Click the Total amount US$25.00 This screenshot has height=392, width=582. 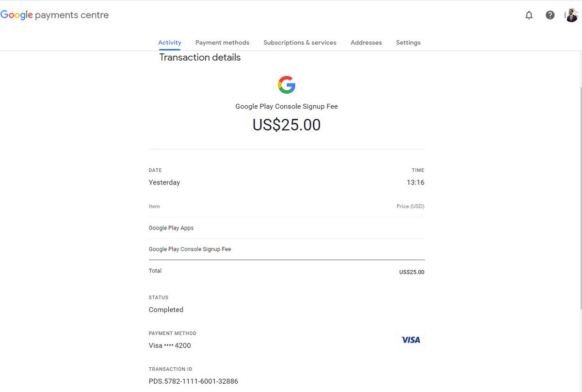(412, 272)
